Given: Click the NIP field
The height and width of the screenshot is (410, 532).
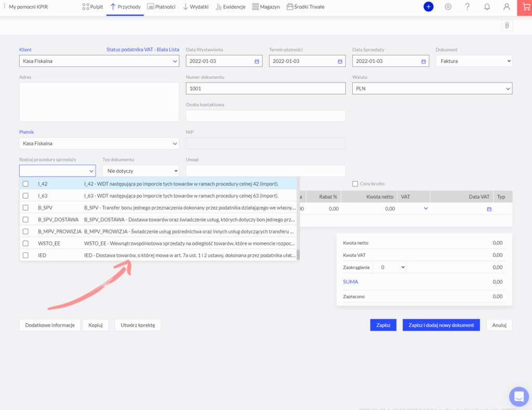Looking at the screenshot, I should [x=265, y=143].
